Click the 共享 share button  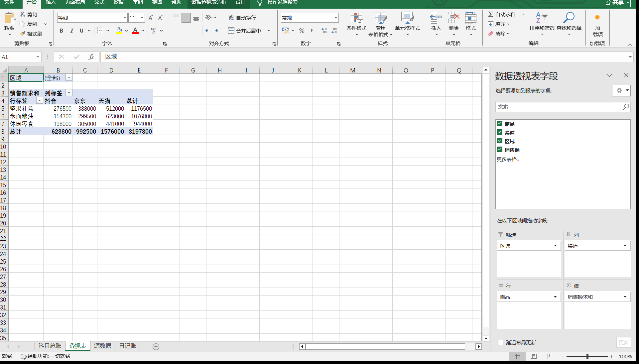[617, 3]
